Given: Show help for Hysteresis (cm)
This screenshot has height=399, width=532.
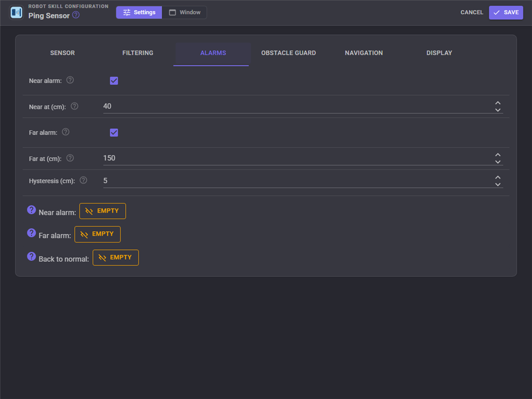Looking at the screenshot, I should tap(83, 180).
